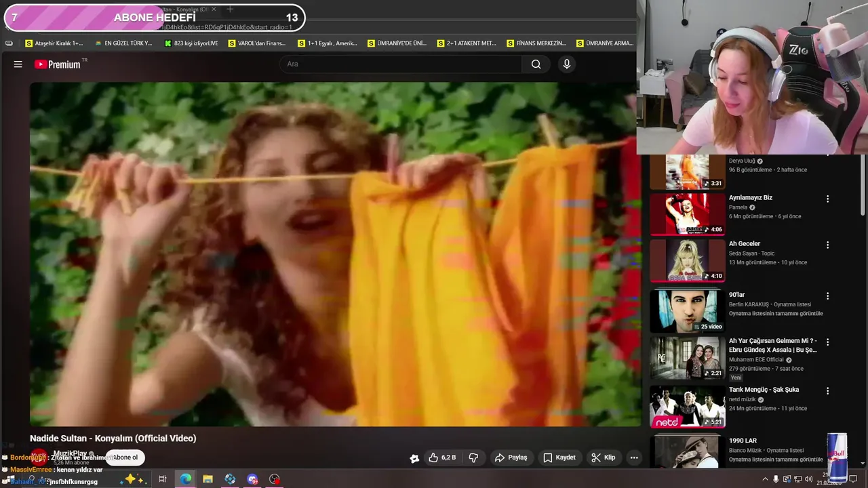
Task: Click Bianco Müzik · Oynatma listesi text
Action: 766,450
